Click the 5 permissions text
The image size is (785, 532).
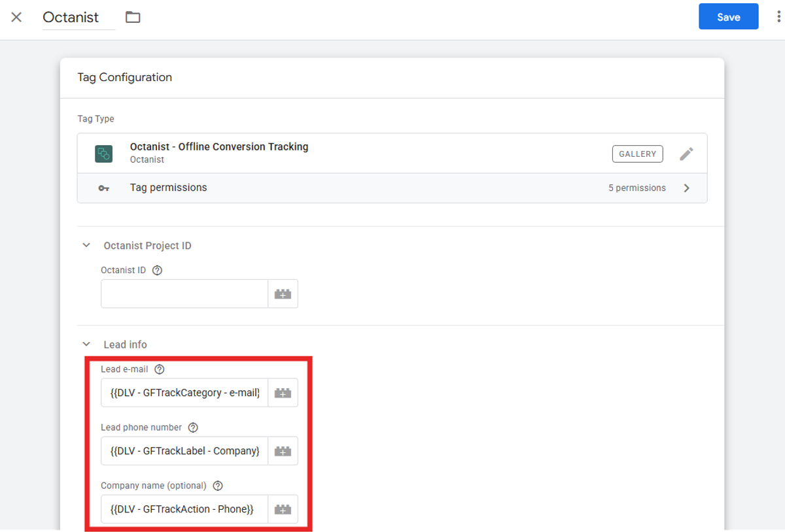click(x=637, y=188)
